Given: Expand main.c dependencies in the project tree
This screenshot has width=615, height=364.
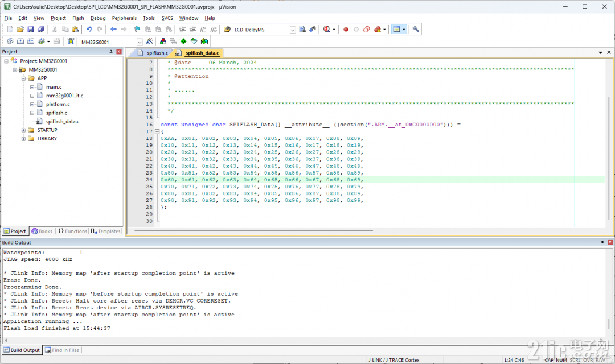Looking at the screenshot, I should (x=32, y=87).
